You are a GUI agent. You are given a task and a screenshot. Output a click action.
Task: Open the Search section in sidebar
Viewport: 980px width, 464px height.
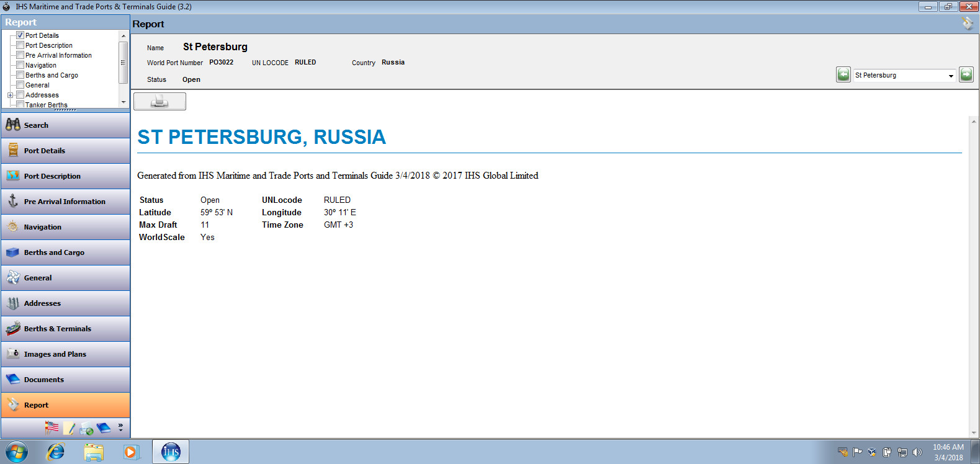coord(65,125)
